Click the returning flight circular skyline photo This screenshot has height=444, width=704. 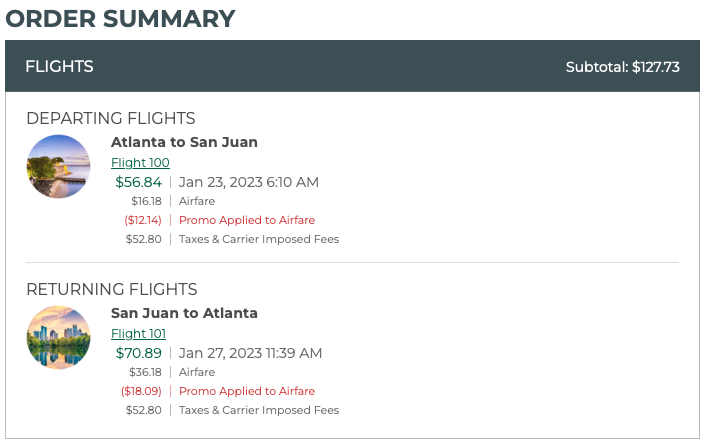click(x=58, y=338)
